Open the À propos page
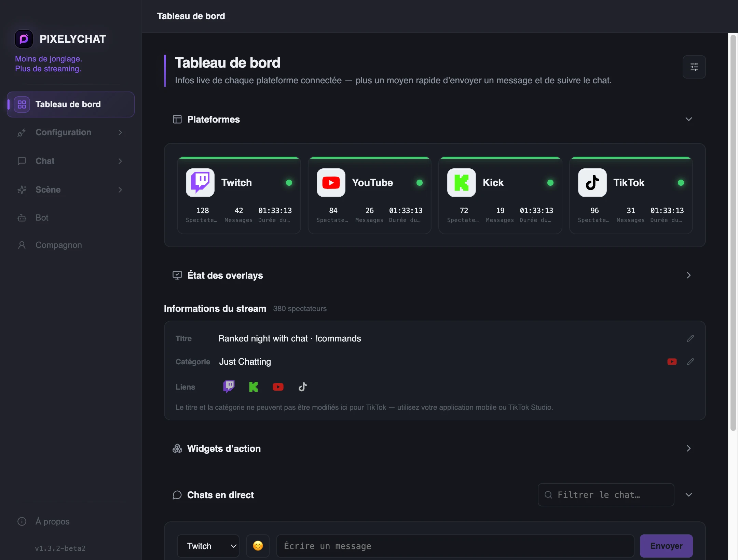Image resolution: width=738 pixels, height=560 pixels. (x=71, y=521)
